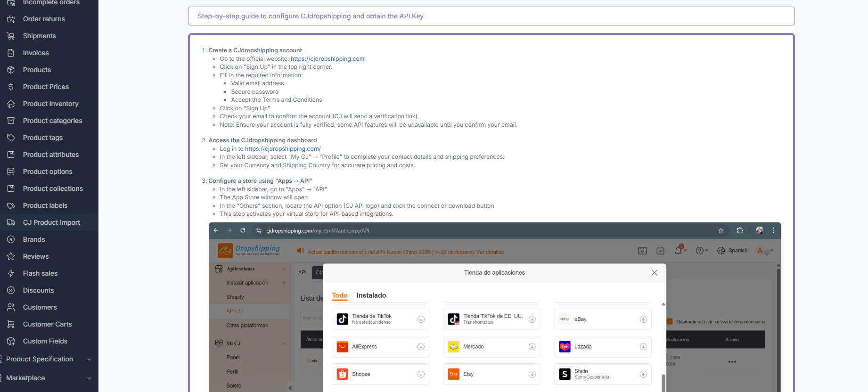Click the Customers people icon
This screenshot has height=392, width=868.
tap(11, 307)
